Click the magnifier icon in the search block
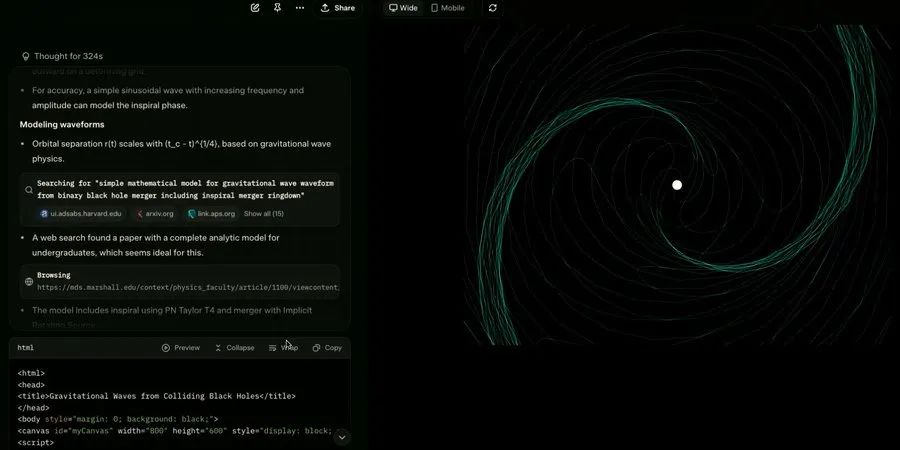This screenshot has width=900, height=450. coord(29,190)
